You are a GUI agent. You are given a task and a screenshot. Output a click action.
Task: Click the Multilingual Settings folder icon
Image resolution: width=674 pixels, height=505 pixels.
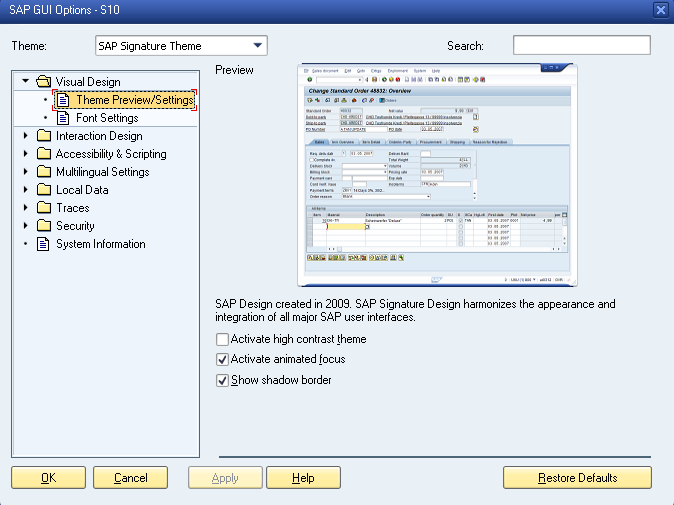pyautogui.click(x=43, y=172)
